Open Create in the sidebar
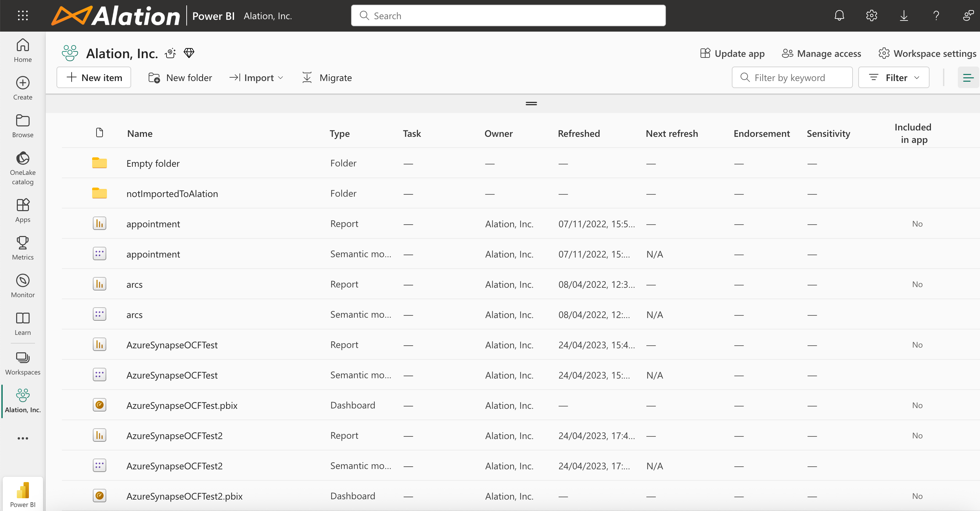 (x=23, y=88)
